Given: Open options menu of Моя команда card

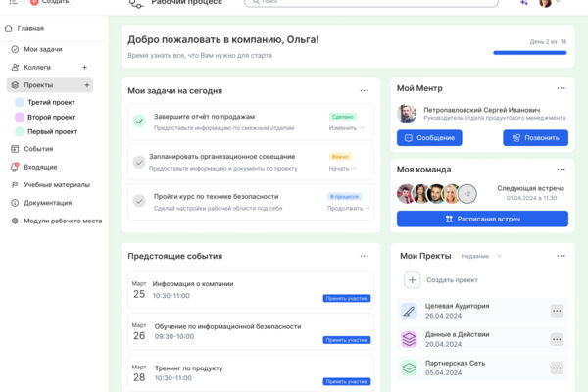Looking at the screenshot, I should 561,170.
